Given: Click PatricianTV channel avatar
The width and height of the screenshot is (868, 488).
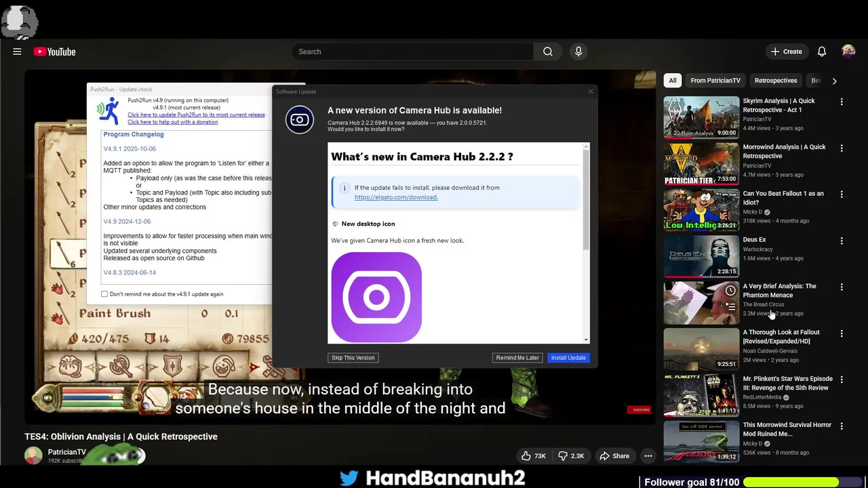Looking at the screenshot, I should coord(33,456).
